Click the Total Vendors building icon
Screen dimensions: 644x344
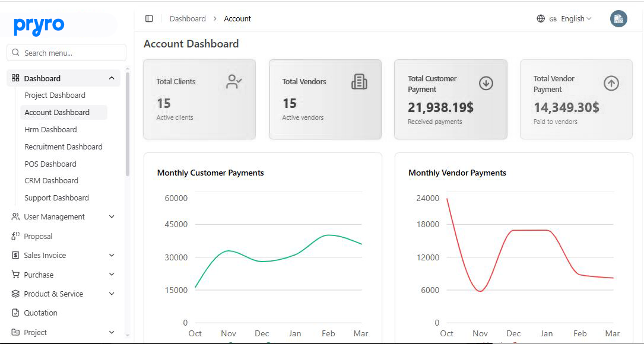coord(359,82)
